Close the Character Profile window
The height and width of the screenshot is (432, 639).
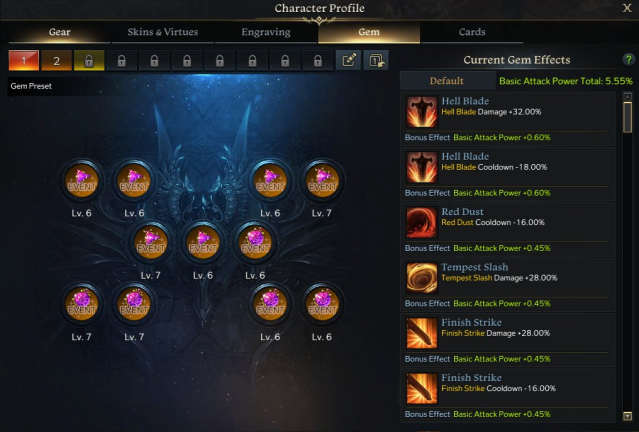tap(627, 8)
